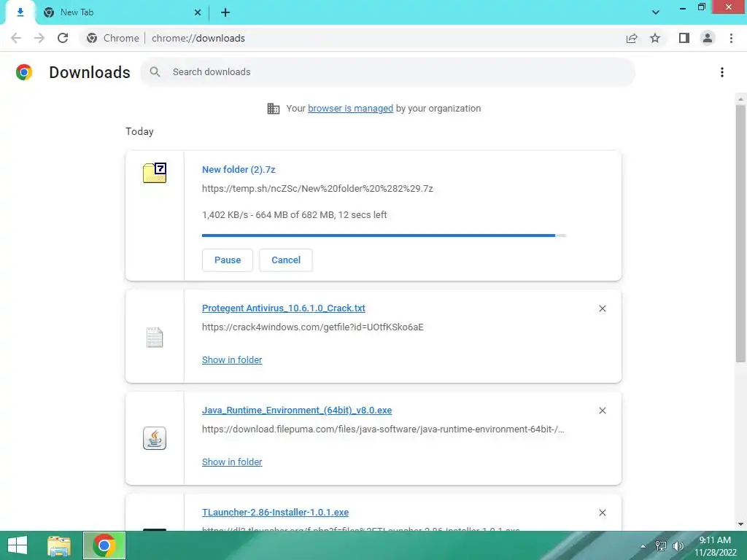Image resolution: width=747 pixels, height=560 pixels.
Task: Bookmark this page with the star icon
Action: [655, 38]
